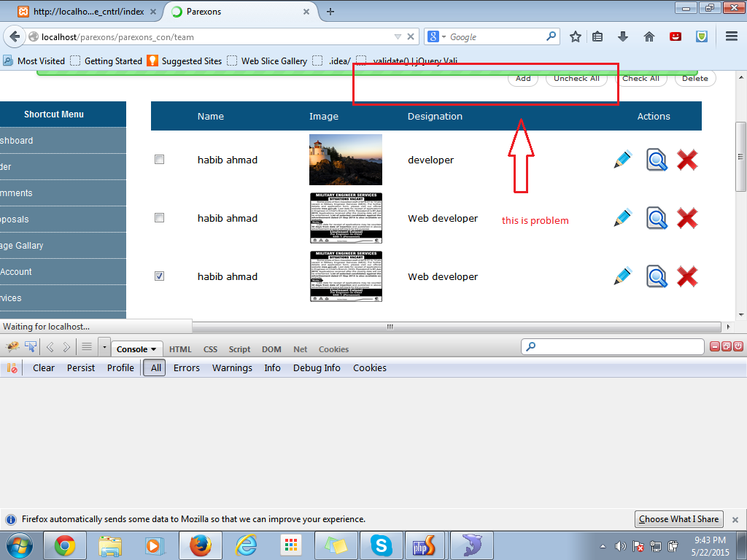Click the Firebug search input field
The image size is (747, 560).
coord(613,346)
